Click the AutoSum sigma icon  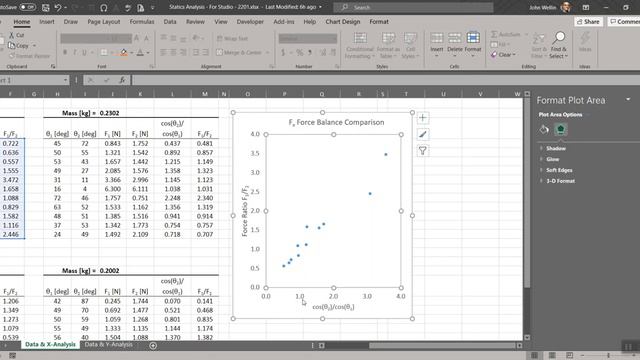click(494, 34)
